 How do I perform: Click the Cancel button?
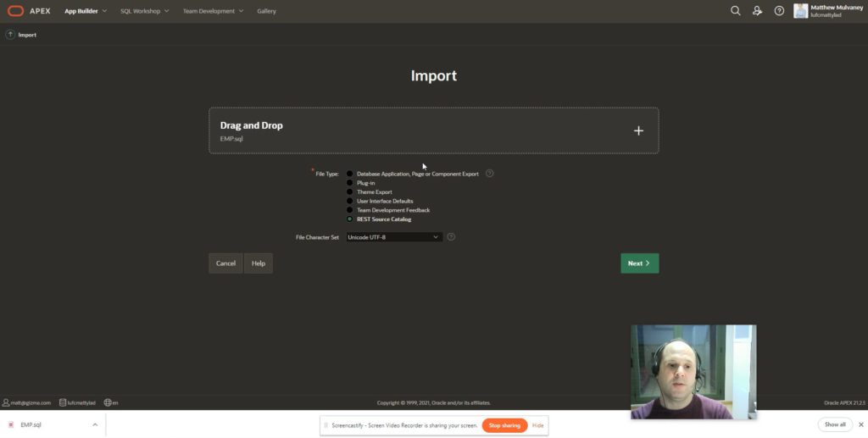pyautogui.click(x=225, y=263)
